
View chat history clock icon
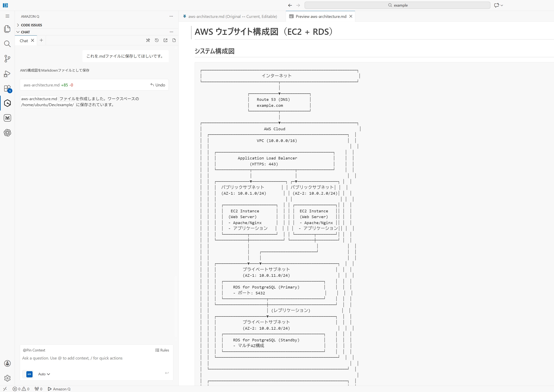click(x=157, y=40)
